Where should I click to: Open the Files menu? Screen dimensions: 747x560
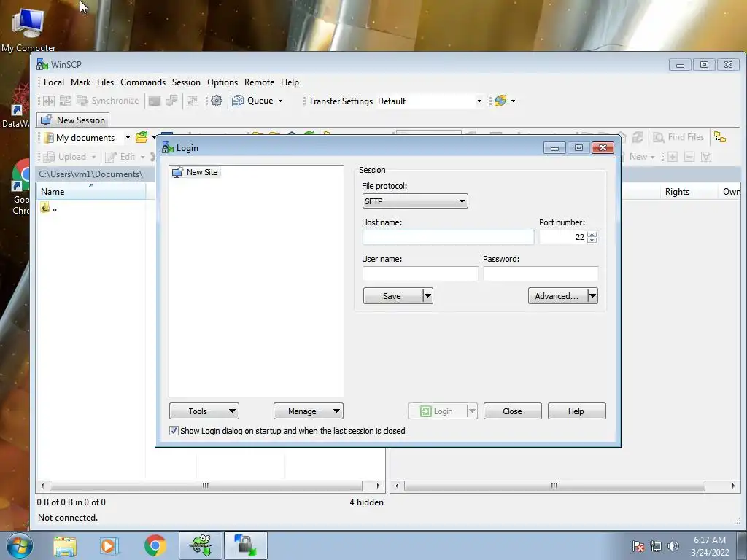105,82
